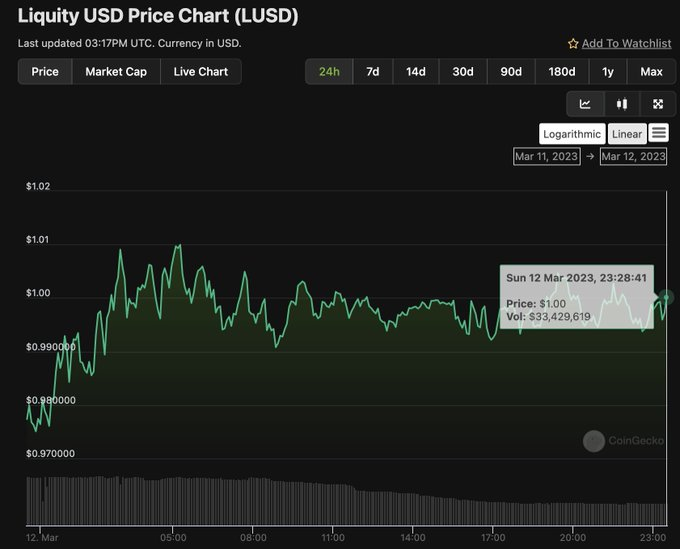The image size is (680, 549).
Task: Click the Add To Watchlist link
Action: pyautogui.click(x=627, y=44)
